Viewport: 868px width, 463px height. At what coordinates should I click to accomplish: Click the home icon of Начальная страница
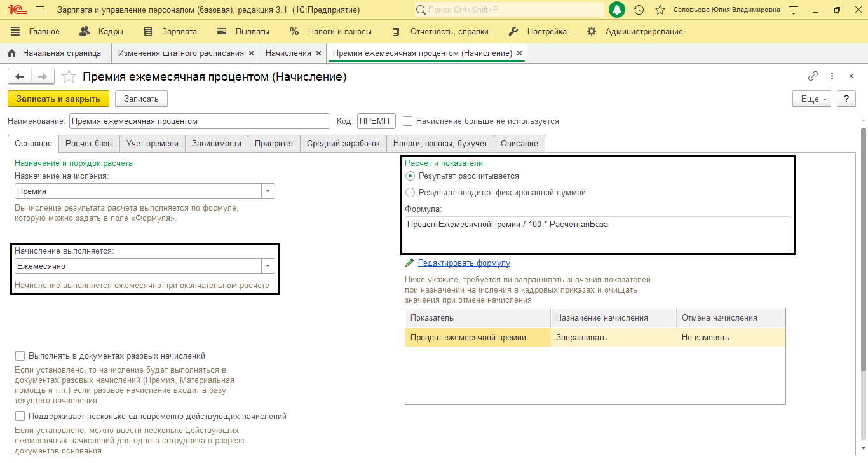point(11,53)
